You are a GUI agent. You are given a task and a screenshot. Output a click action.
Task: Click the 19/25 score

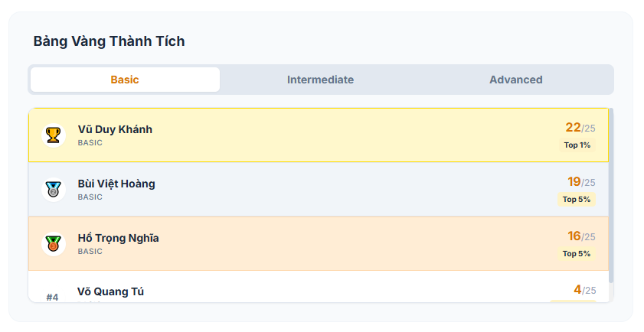click(580, 182)
